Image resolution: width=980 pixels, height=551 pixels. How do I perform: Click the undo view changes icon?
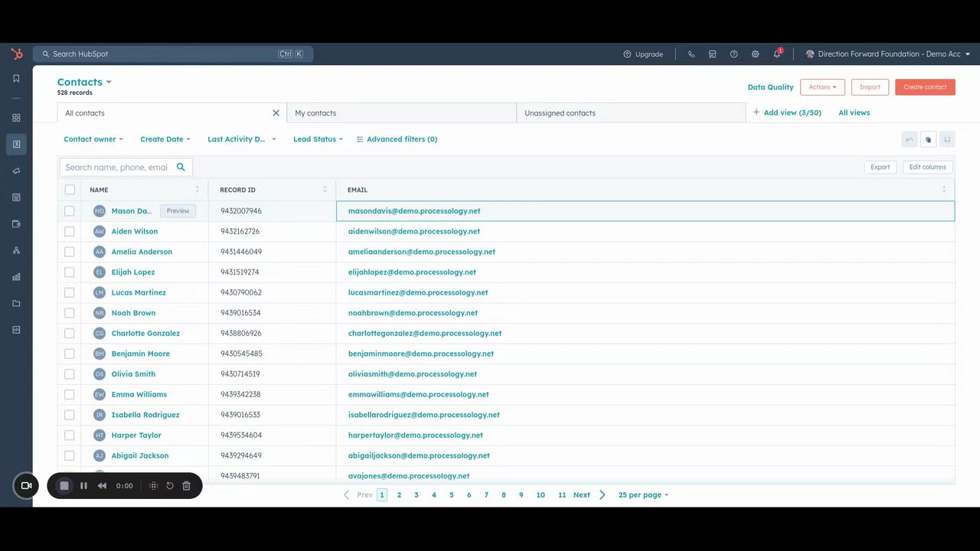(910, 139)
